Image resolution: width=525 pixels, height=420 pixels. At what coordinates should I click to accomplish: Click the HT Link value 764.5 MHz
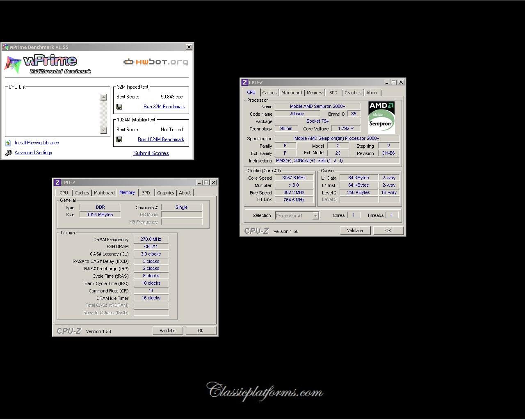294,200
